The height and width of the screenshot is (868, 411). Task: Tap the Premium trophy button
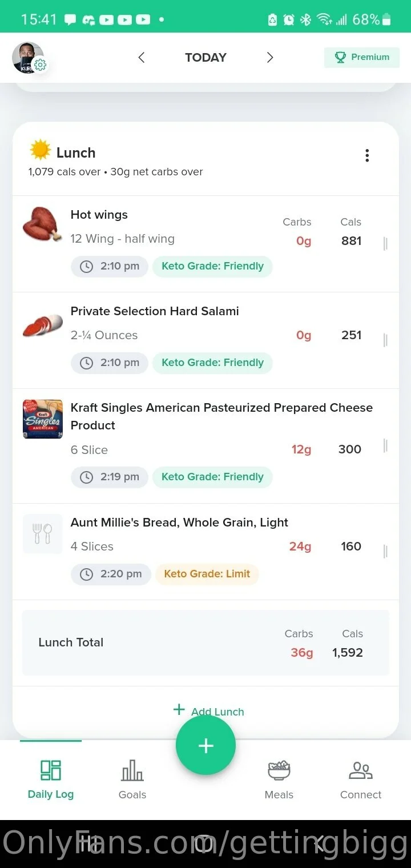pyautogui.click(x=362, y=57)
